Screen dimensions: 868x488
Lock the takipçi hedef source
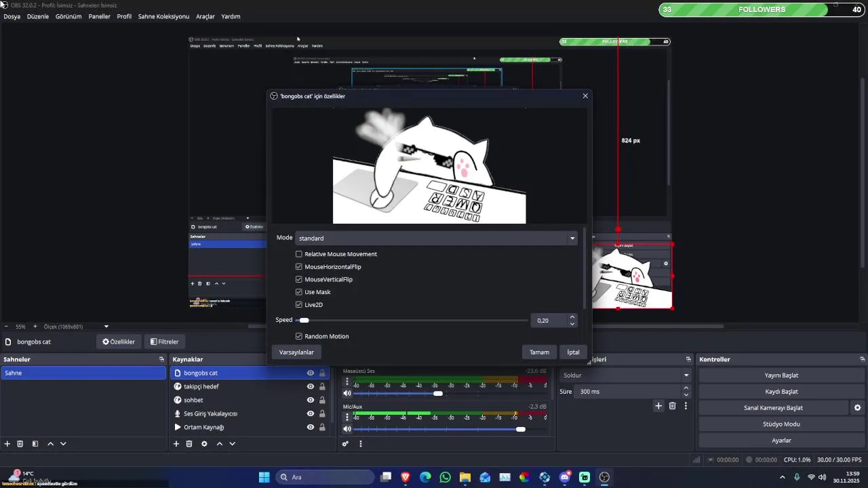pos(322,386)
